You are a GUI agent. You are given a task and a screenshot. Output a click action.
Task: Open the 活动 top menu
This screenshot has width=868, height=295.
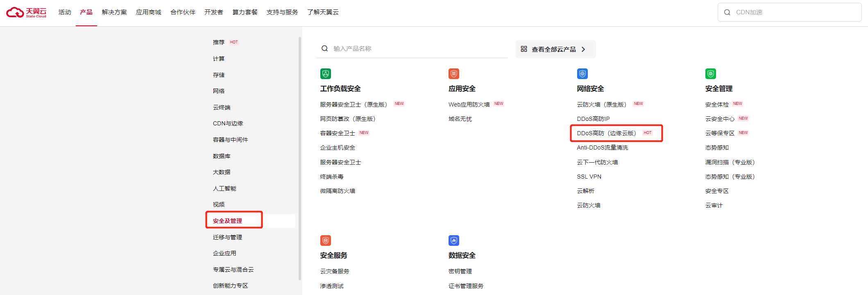pos(65,12)
